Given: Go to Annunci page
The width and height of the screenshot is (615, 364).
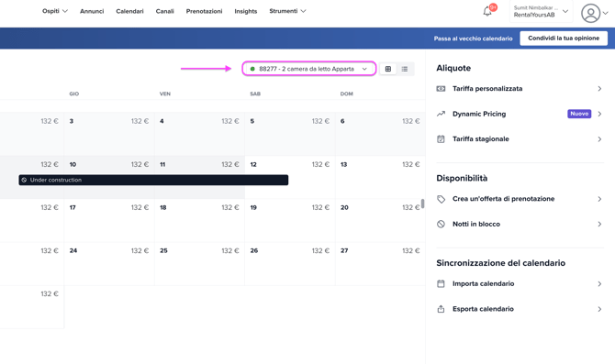Looking at the screenshot, I should point(92,11).
